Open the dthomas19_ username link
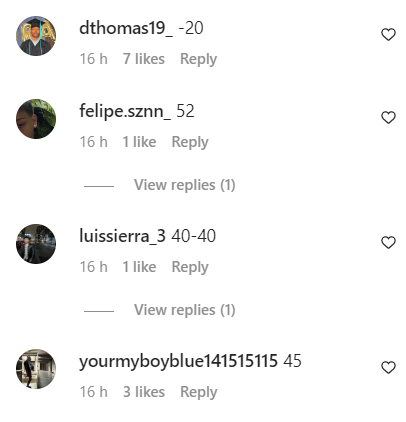The width and height of the screenshot is (406, 422). pos(126,28)
